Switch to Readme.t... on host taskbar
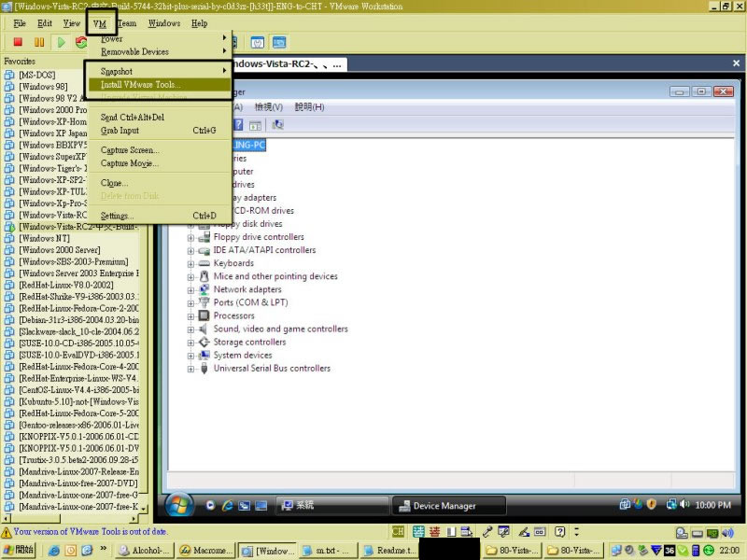The height and width of the screenshot is (560, 747). pos(388,551)
